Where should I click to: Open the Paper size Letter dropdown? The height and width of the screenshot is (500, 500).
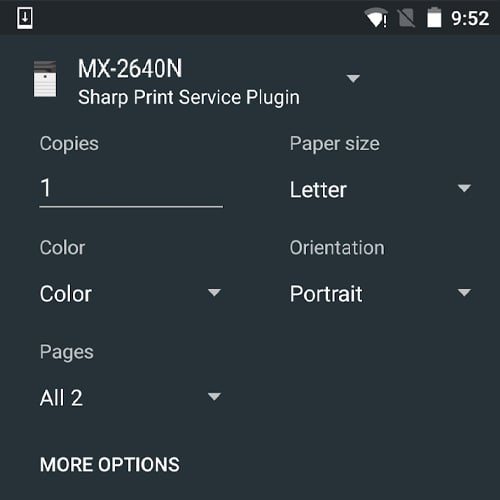380,190
